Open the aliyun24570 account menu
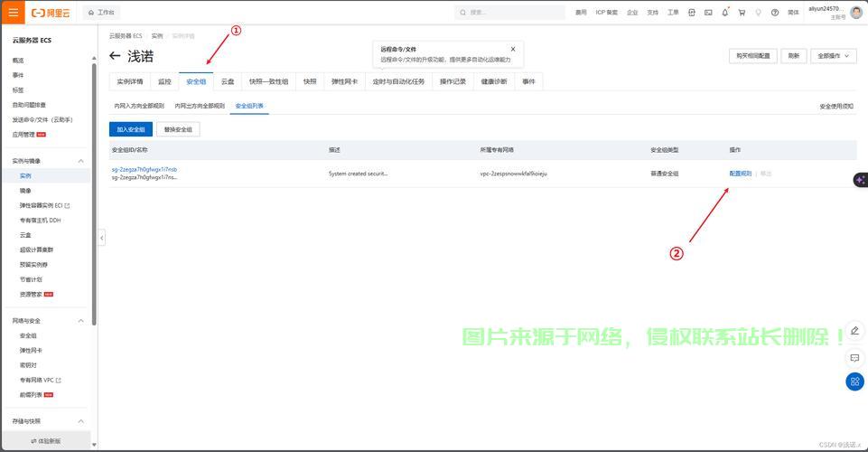The image size is (868, 452). tap(827, 12)
